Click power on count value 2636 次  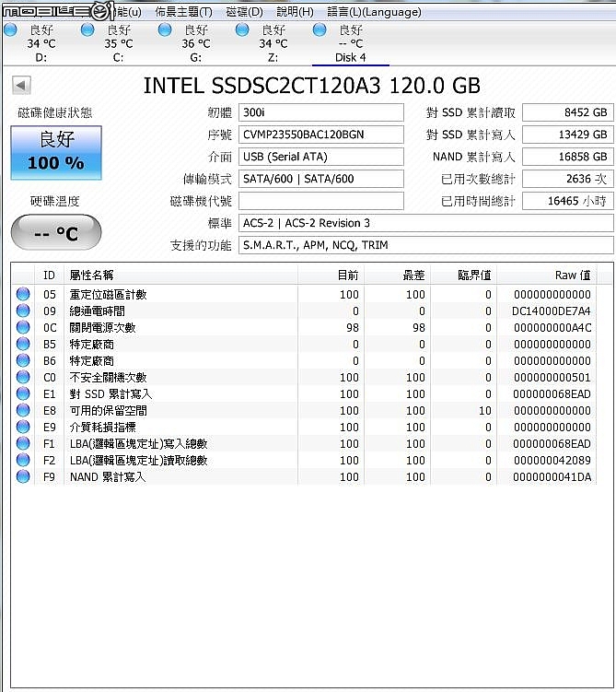click(x=568, y=179)
